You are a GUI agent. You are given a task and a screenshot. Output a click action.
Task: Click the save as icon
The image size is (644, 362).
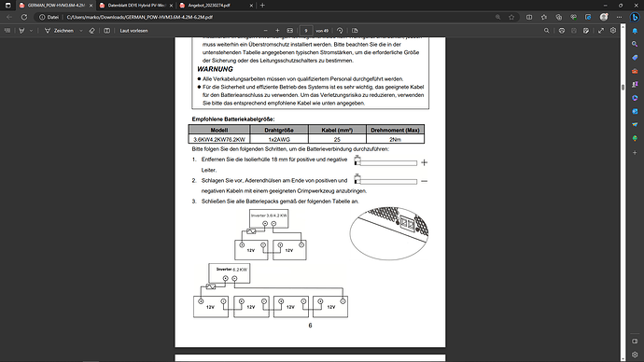click(x=586, y=31)
